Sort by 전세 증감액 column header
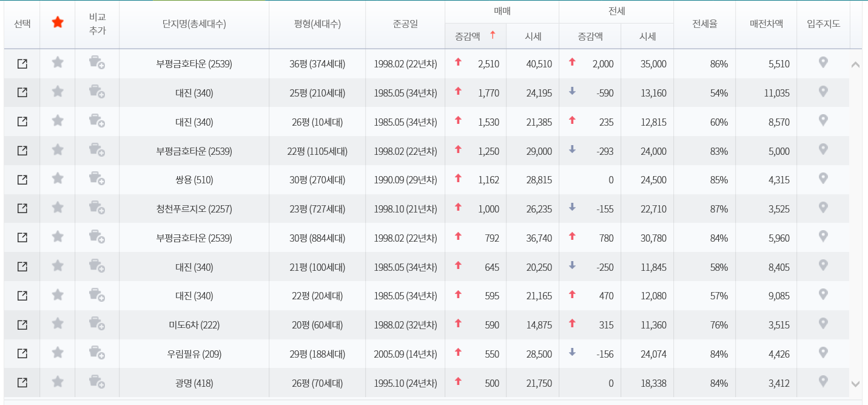This screenshot has width=868, height=405. tap(590, 36)
